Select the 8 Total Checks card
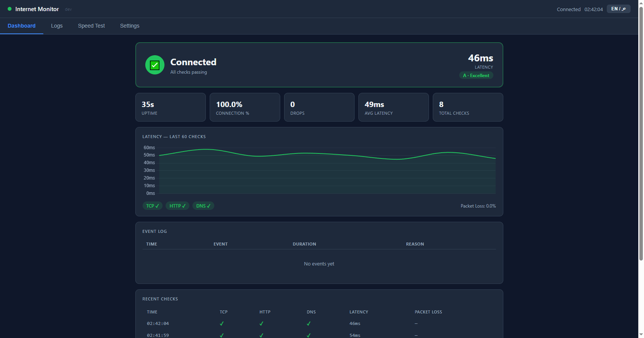The image size is (644, 338). click(x=468, y=107)
